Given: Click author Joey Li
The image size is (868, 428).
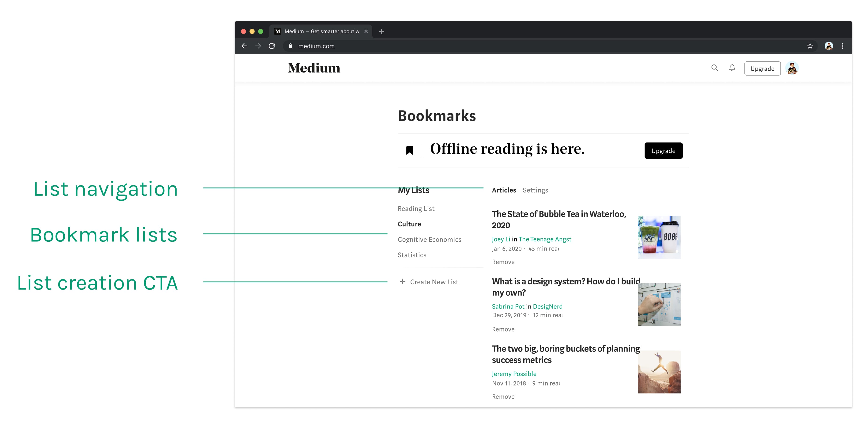Looking at the screenshot, I should [501, 239].
